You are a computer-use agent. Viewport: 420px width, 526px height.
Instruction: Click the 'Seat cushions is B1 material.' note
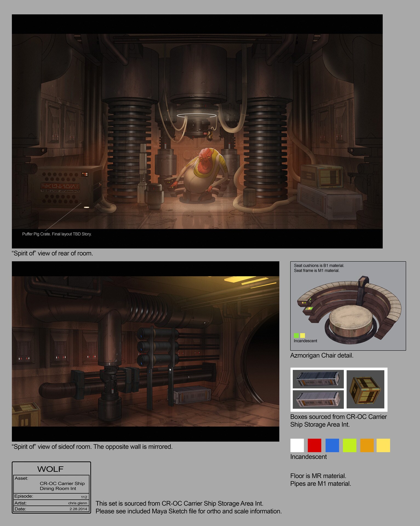pyautogui.click(x=319, y=265)
